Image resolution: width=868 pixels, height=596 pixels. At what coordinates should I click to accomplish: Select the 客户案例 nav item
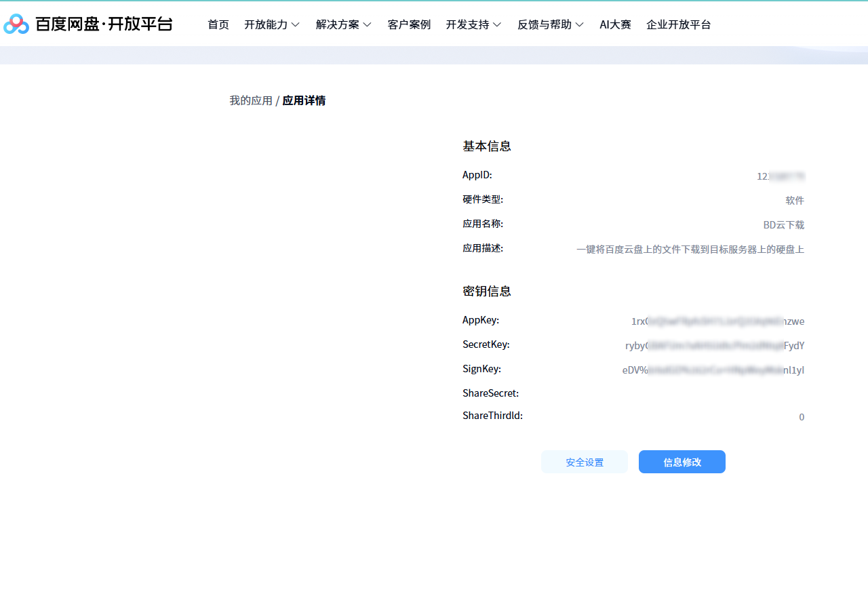[x=409, y=24]
